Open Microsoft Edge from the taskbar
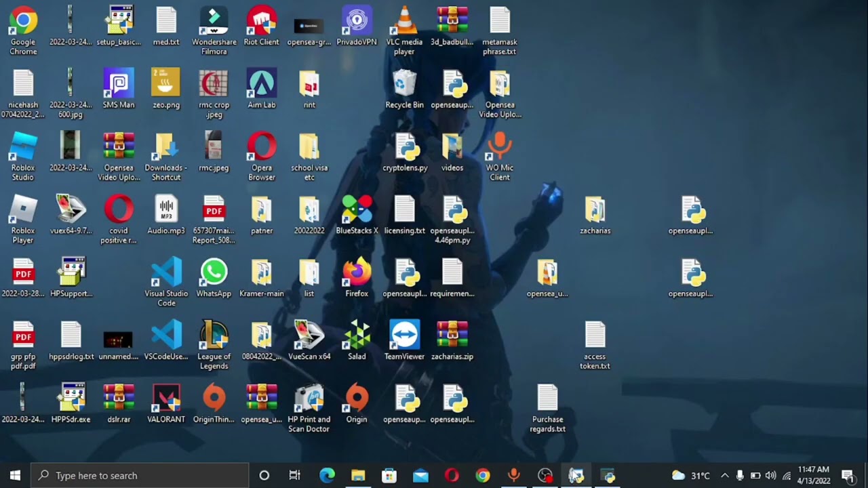The height and width of the screenshot is (488, 868). pos(327,475)
